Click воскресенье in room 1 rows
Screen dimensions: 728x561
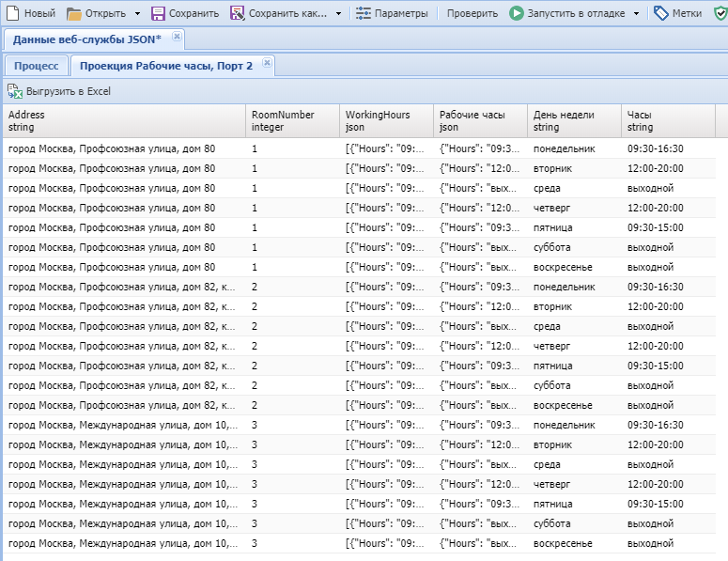coord(563,267)
